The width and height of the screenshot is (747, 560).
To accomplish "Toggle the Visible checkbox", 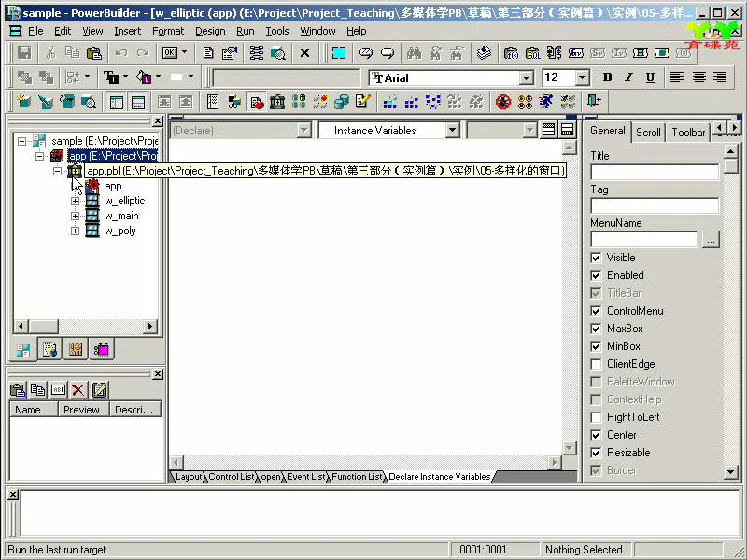I will (x=596, y=258).
